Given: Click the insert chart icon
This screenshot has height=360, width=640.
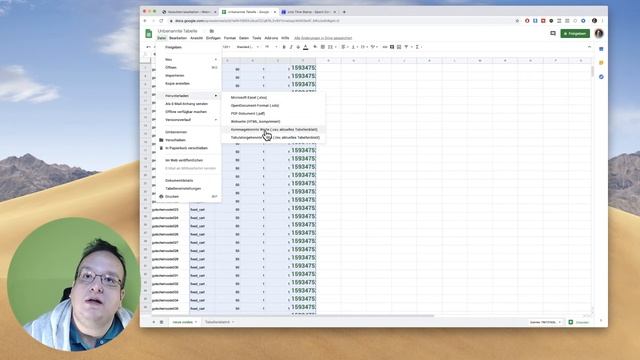Looking at the screenshot, I should [399, 47].
